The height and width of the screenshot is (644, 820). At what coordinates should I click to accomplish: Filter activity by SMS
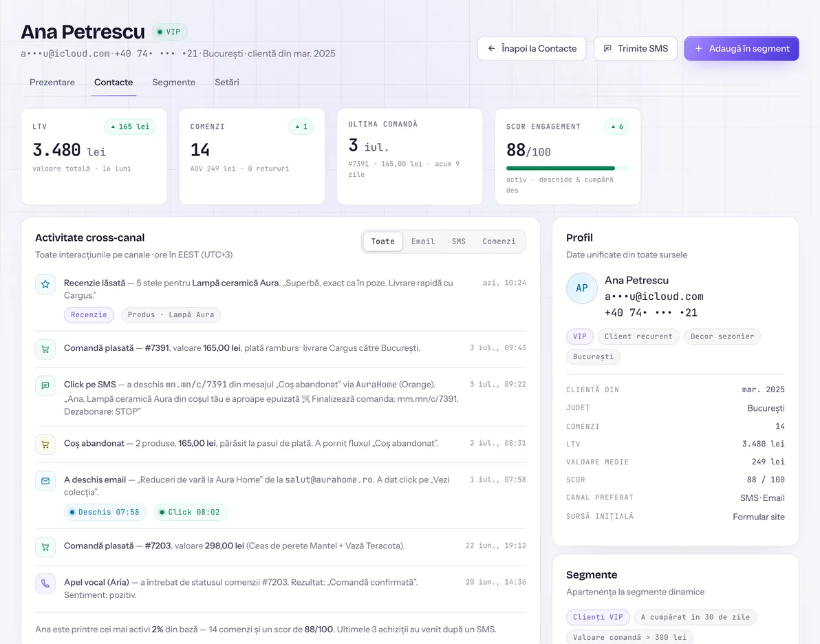459,241
